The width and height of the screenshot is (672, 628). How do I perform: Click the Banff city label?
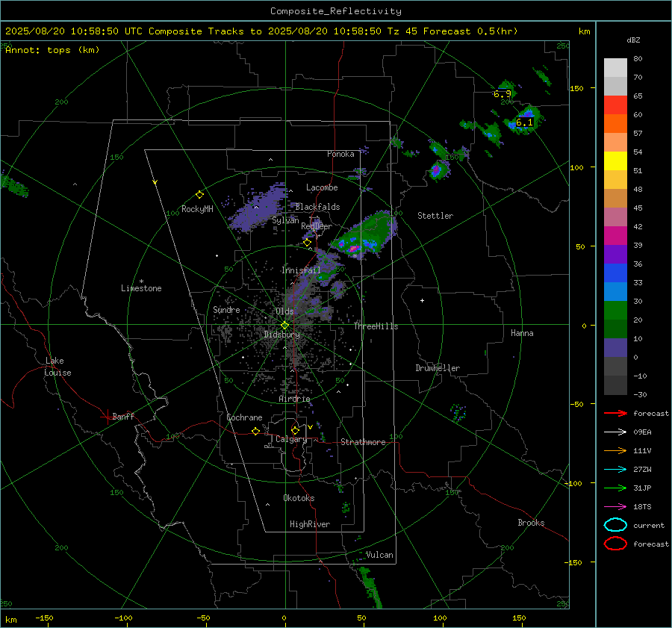[123, 417]
